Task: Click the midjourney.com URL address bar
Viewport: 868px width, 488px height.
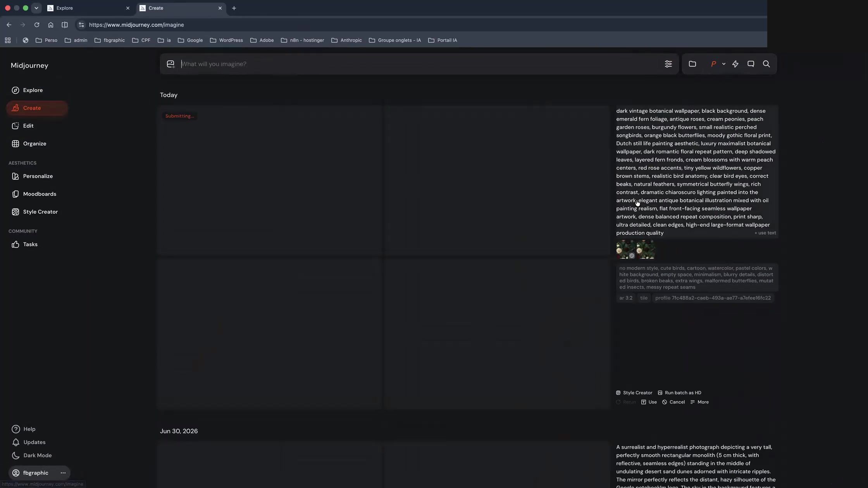Action: pyautogui.click(x=136, y=25)
